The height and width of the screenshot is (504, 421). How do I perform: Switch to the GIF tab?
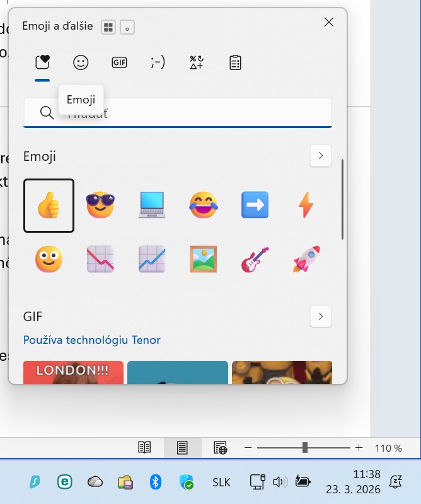[x=119, y=62]
